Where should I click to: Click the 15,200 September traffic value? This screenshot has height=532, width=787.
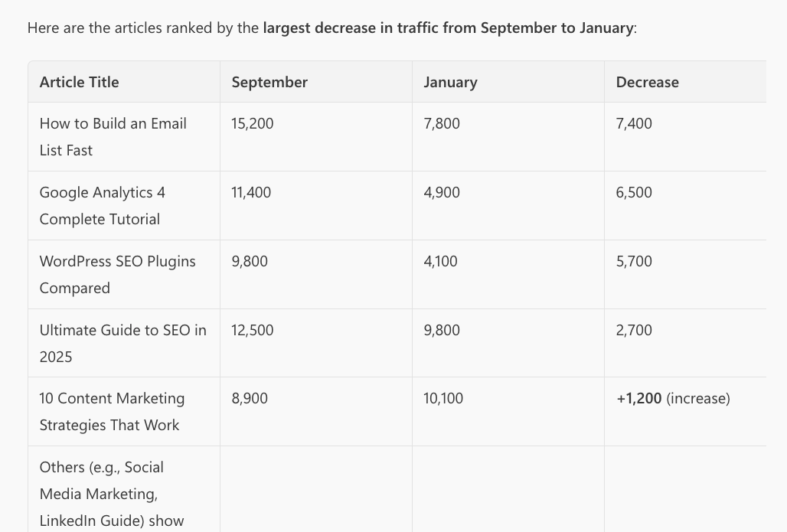coord(253,124)
